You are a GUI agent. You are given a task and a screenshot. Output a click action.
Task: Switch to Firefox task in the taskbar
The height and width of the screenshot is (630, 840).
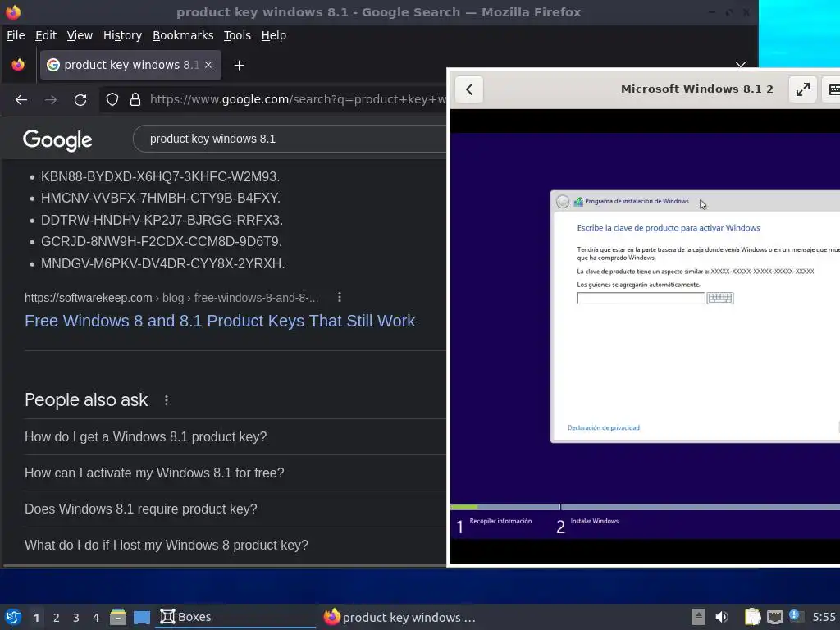click(x=399, y=617)
